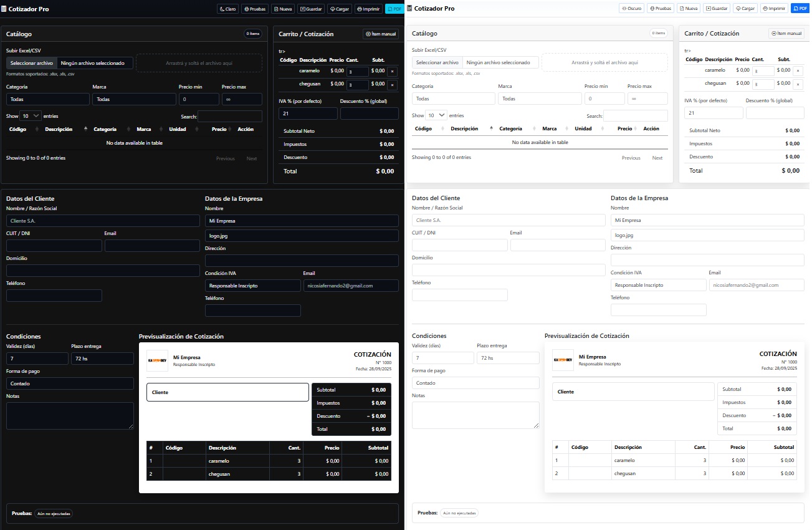Click the Guardar save button in dark panel
The height and width of the screenshot is (530, 812).
click(x=311, y=9)
